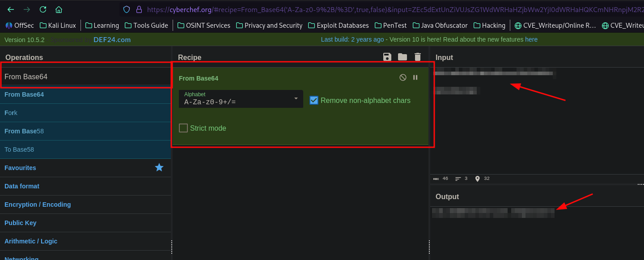This screenshot has width=644, height=260.
Task: Click the Favourites star icon
Action: pos(159,167)
